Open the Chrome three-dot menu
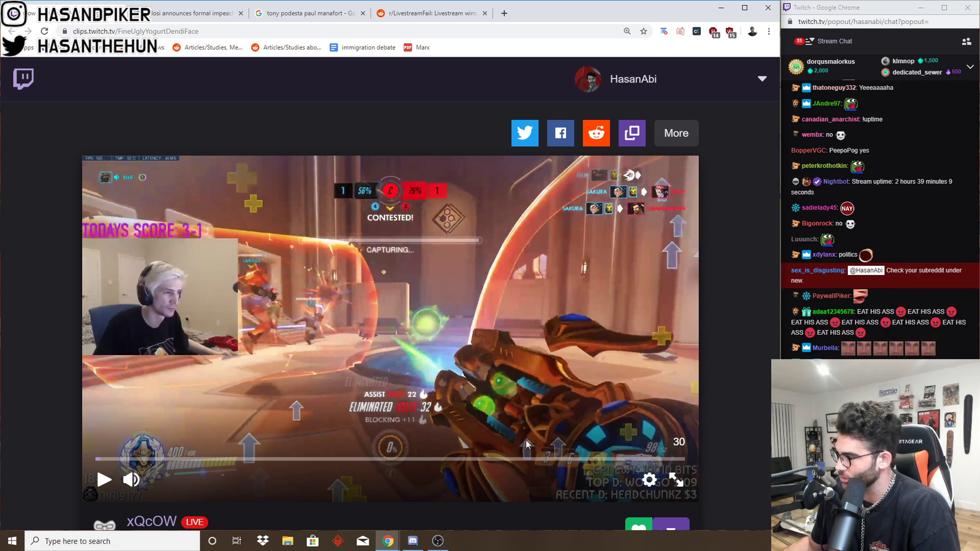This screenshot has width=980, height=551. [769, 31]
